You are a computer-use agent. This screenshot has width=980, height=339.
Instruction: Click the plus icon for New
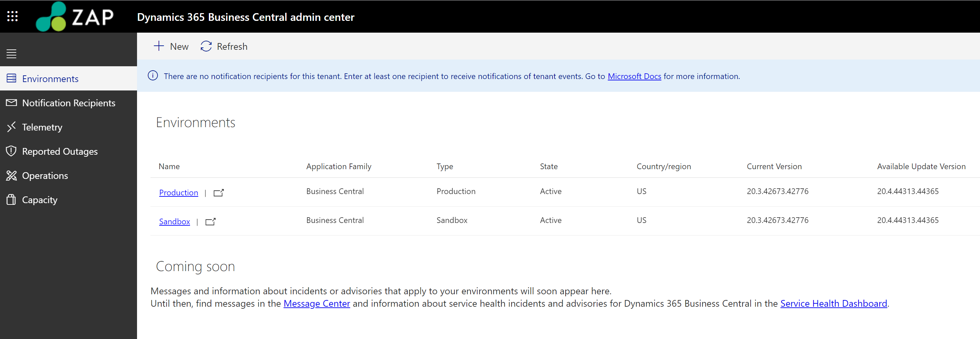click(159, 46)
